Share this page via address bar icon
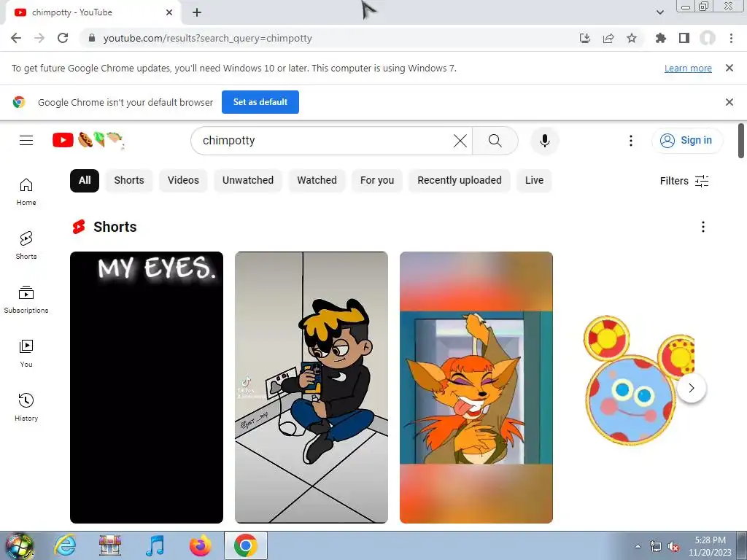The height and width of the screenshot is (560, 747). (x=608, y=38)
